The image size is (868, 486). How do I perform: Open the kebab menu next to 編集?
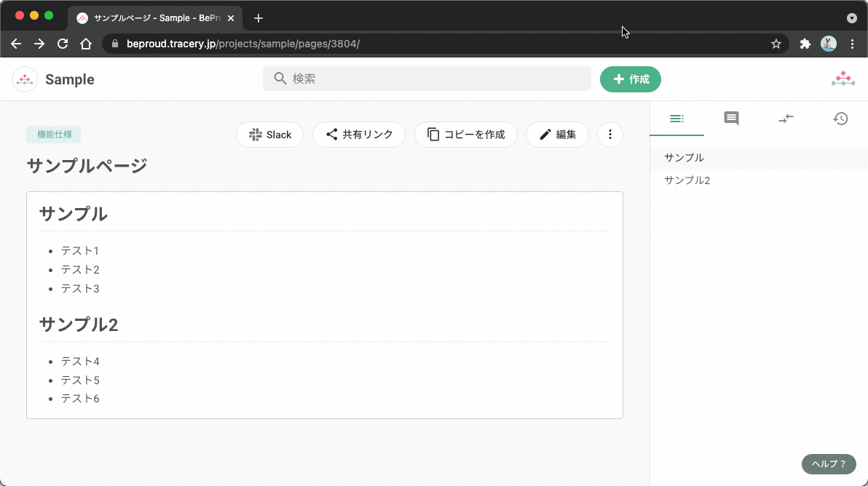(x=609, y=134)
